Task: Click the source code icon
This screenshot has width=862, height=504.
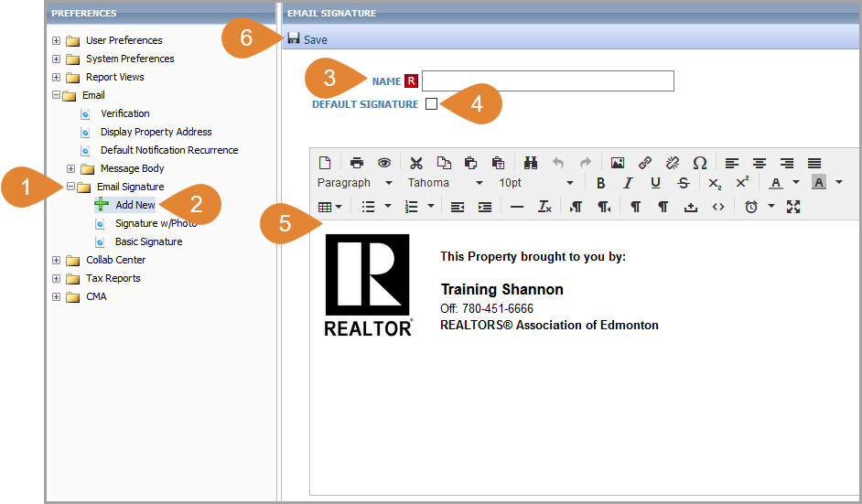Action: tap(718, 207)
